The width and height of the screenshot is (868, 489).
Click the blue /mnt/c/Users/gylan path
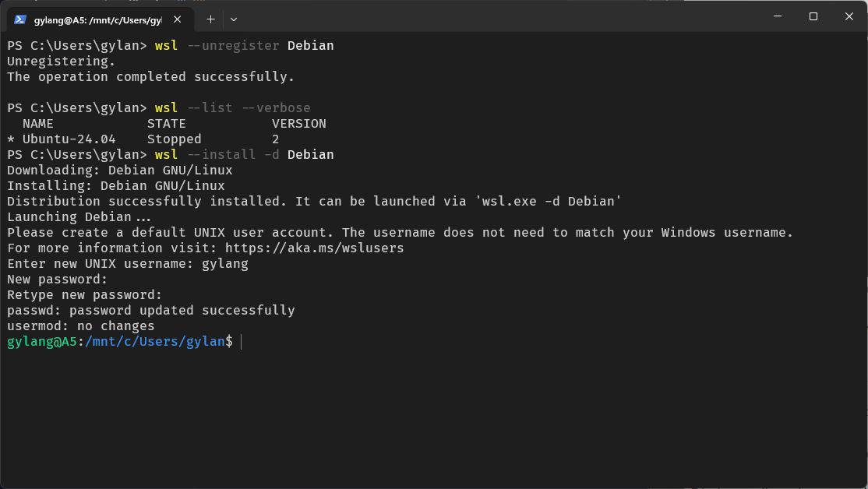pyautogui.click(x=154, y=341)
